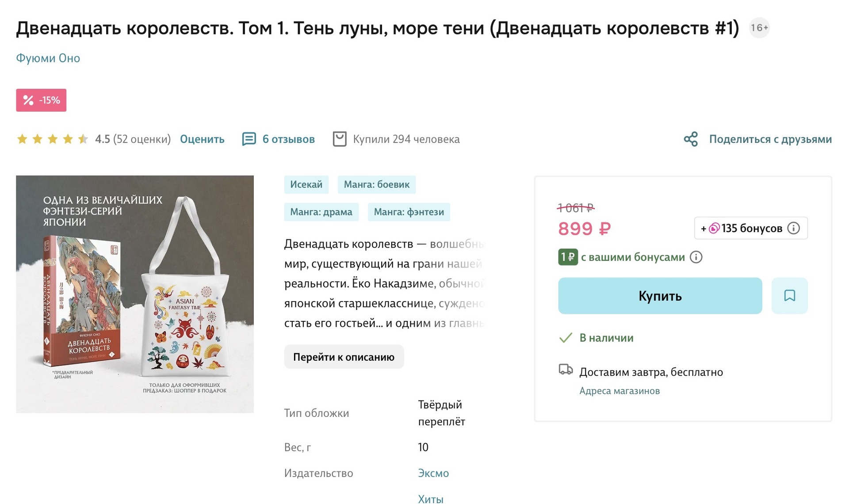Screen dimensions: 849x504
Task: Click the bookmark icon next to Купить
Action: click(x=789, y=296)
